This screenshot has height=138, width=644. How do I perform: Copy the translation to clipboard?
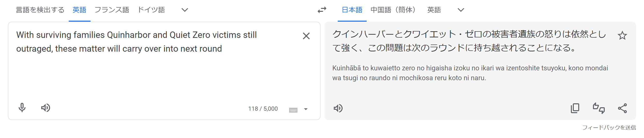575,108
